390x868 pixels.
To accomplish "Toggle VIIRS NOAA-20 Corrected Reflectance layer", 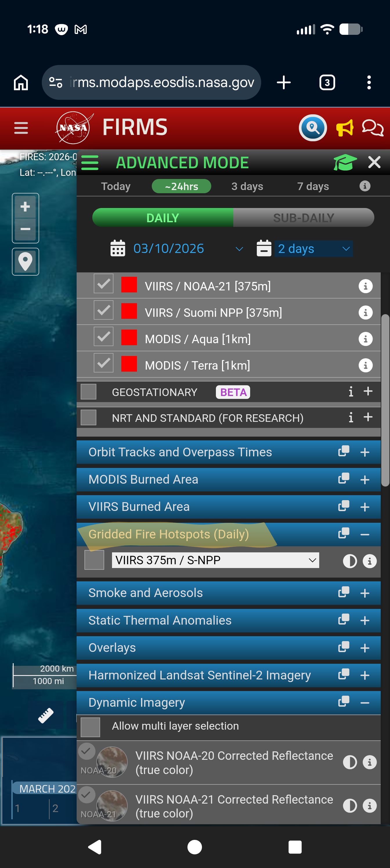I will pyautogui.click(x=87, y=751).
